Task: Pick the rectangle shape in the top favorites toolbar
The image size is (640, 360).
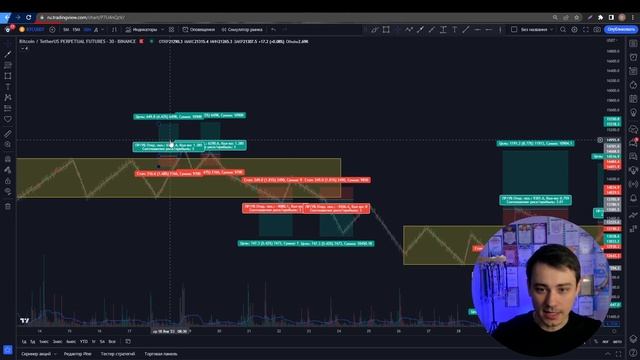Action: (386, 29)
